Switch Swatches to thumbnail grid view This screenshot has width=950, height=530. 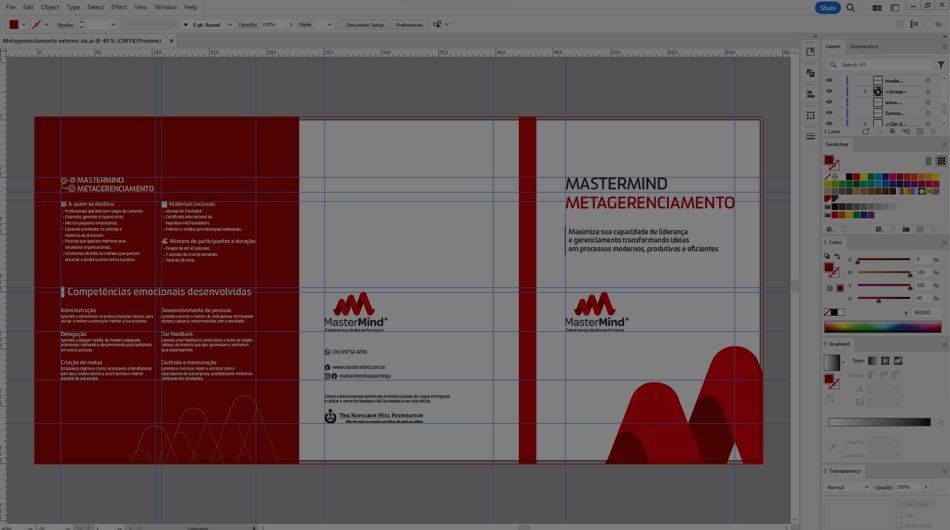click(941, 161)
